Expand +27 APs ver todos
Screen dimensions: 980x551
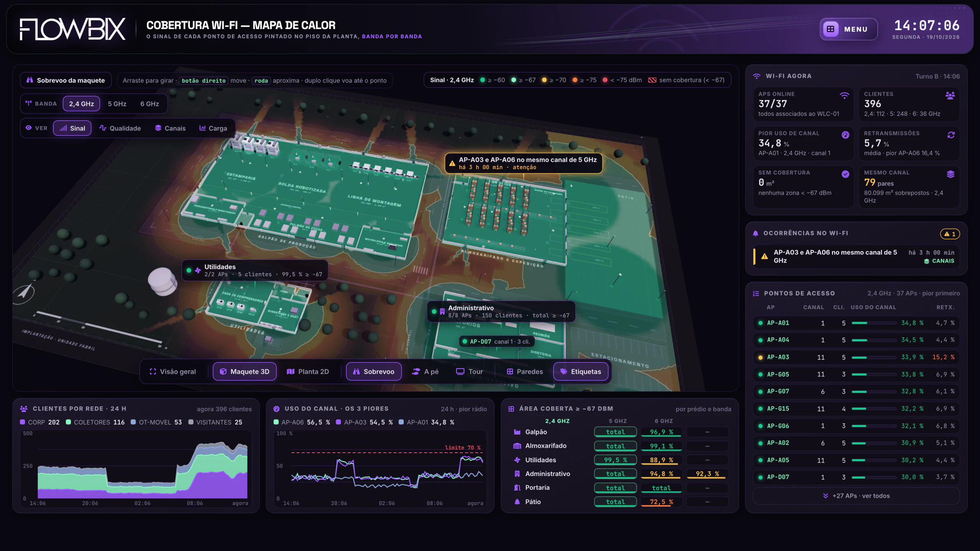tap(856, 496)
